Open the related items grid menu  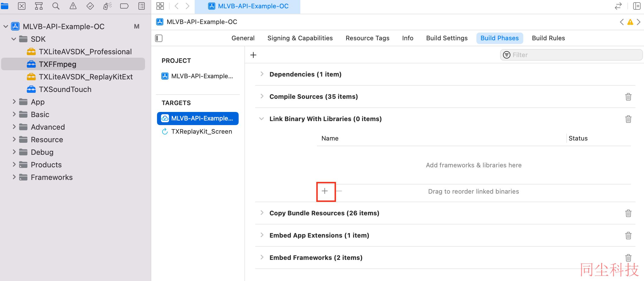[160, 6]
